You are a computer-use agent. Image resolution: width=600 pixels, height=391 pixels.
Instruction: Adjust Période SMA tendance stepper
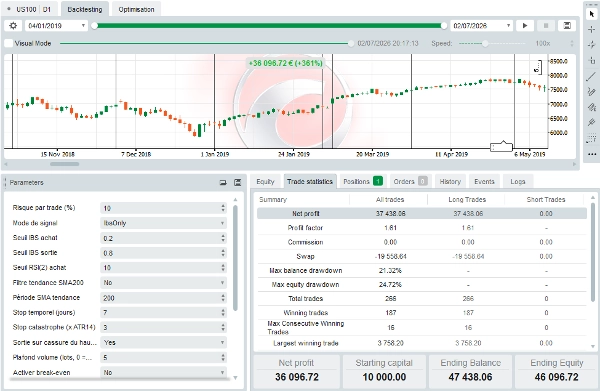tap(223, 298)
